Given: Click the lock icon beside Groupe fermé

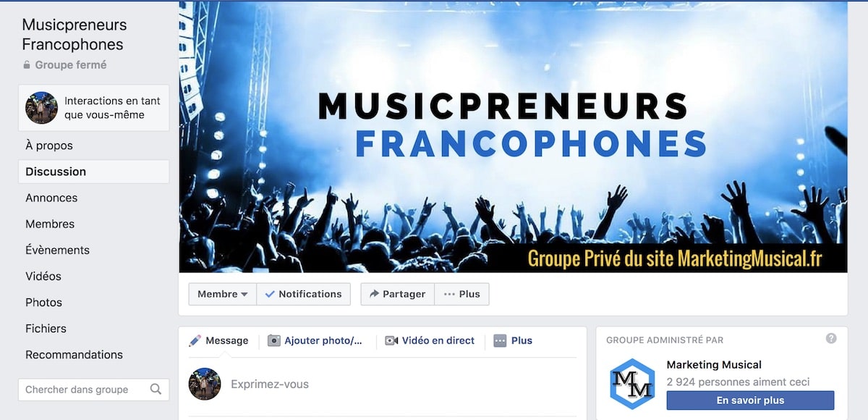Looking at the screenshot, I should pos(27,65).
